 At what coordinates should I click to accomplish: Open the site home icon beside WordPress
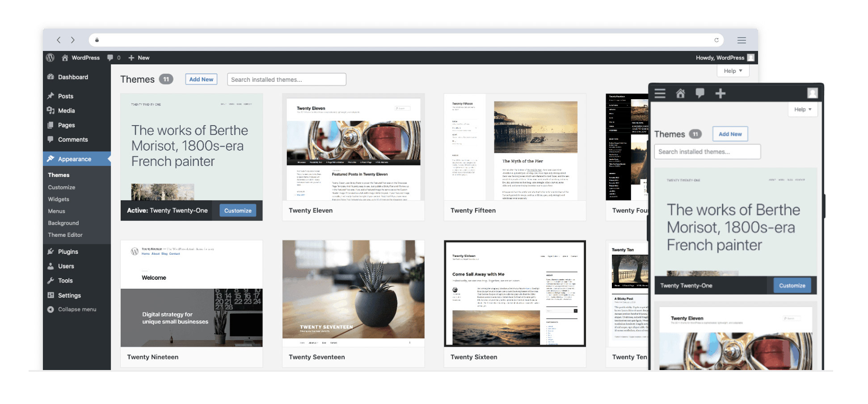tap(65, 58)
